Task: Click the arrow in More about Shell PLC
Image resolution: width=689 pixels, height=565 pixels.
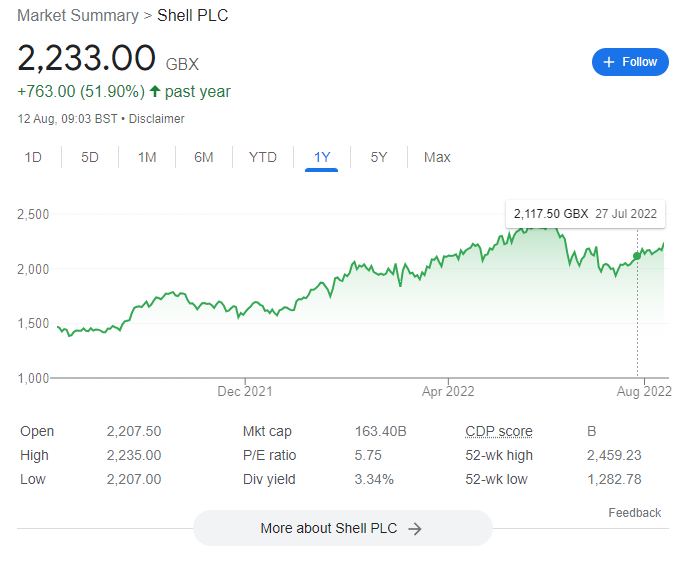Action: 414,529
